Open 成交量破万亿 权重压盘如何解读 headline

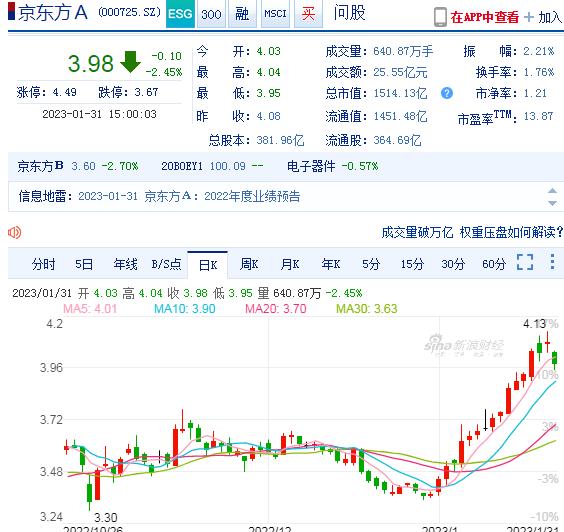472,232
